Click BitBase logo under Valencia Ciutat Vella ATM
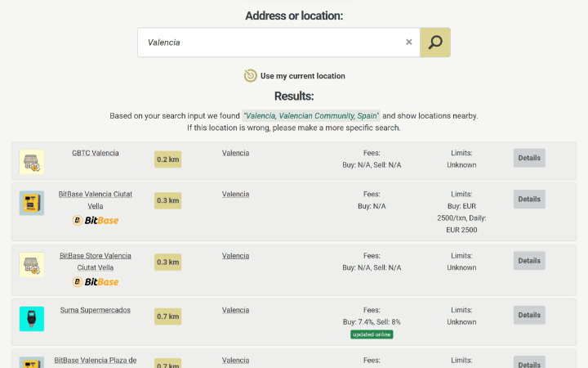Viewport: 588px width, 368px height. (96, 221)
